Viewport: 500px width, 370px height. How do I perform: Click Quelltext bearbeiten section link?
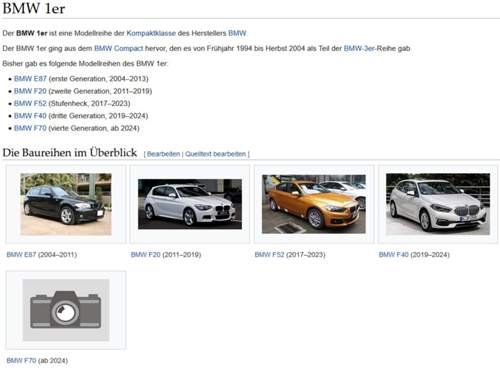(x=215, y=154)
